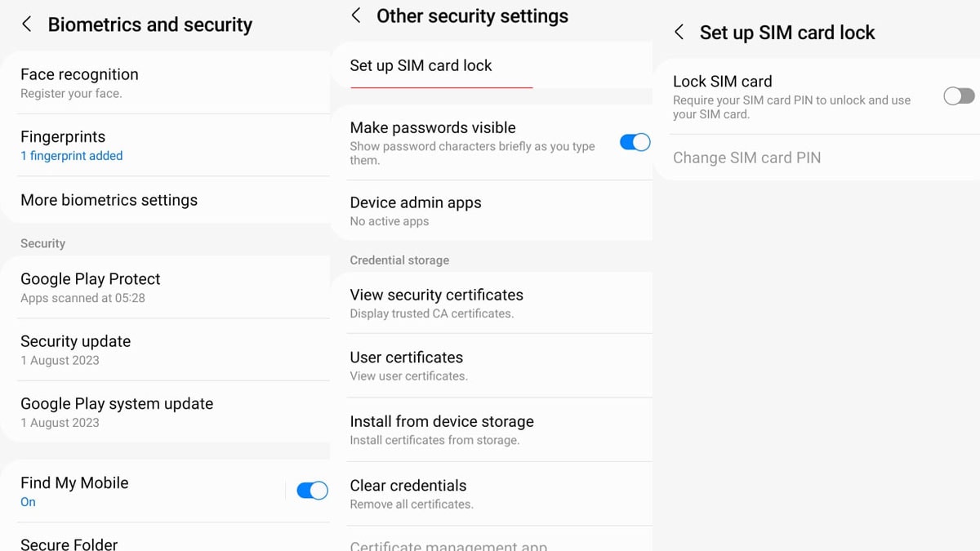Tap Install from device storage
Screen dimensions: 980x551
[492, 429]
